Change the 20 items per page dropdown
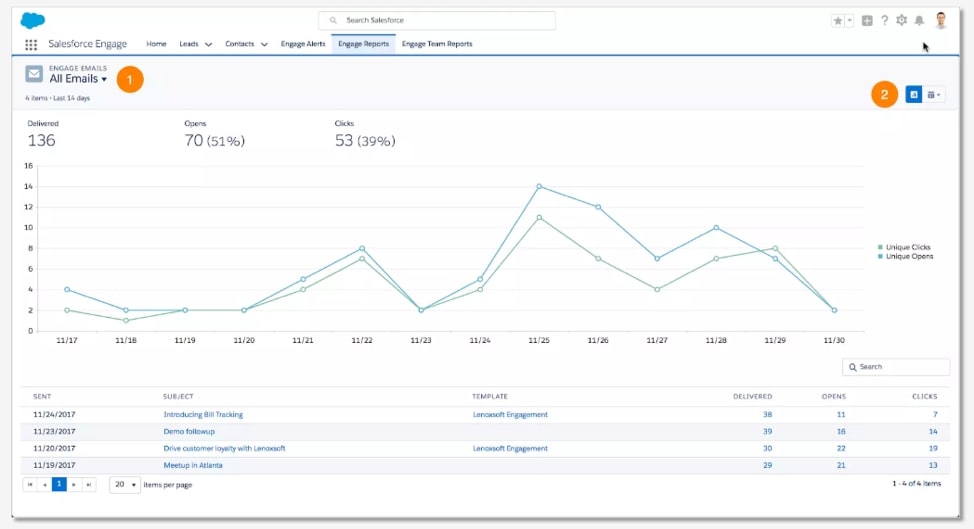974x529 pixels. 125,484
